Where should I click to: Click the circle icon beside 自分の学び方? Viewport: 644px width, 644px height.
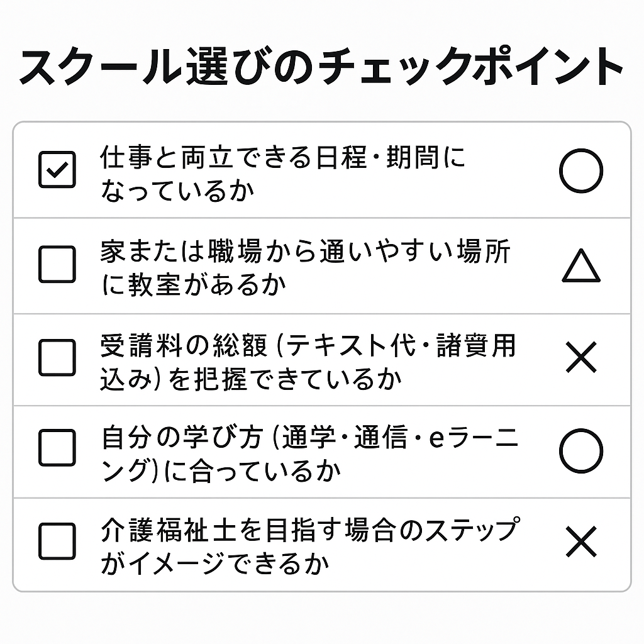[580, 450]
